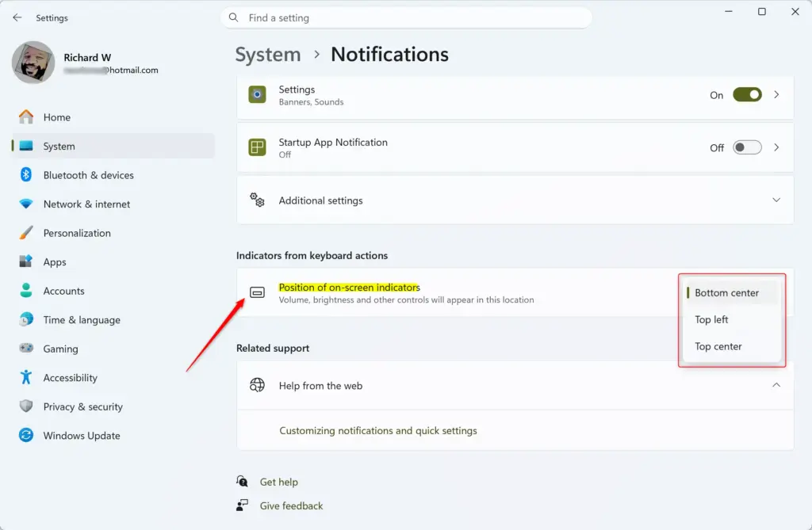Enable Startup App Notification toggle
The height and width of the screenshot is (530, 812).
(x=747, y=147)
